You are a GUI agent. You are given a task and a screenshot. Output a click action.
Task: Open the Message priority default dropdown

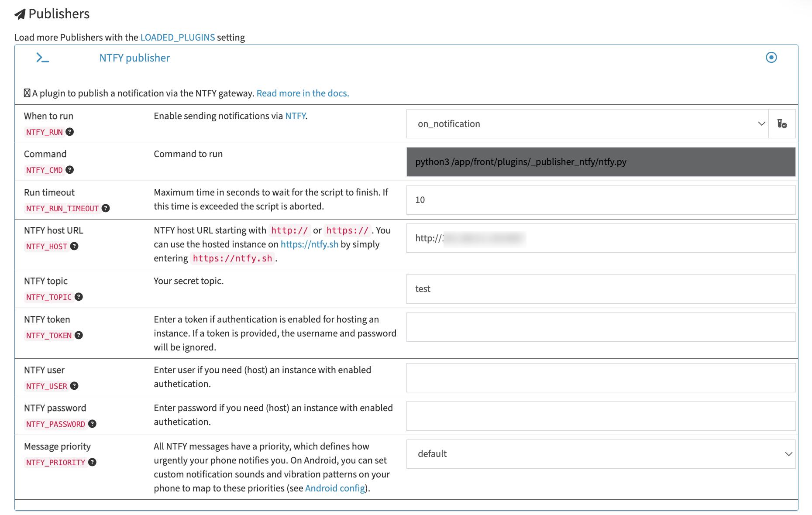[x=601, y=454]
